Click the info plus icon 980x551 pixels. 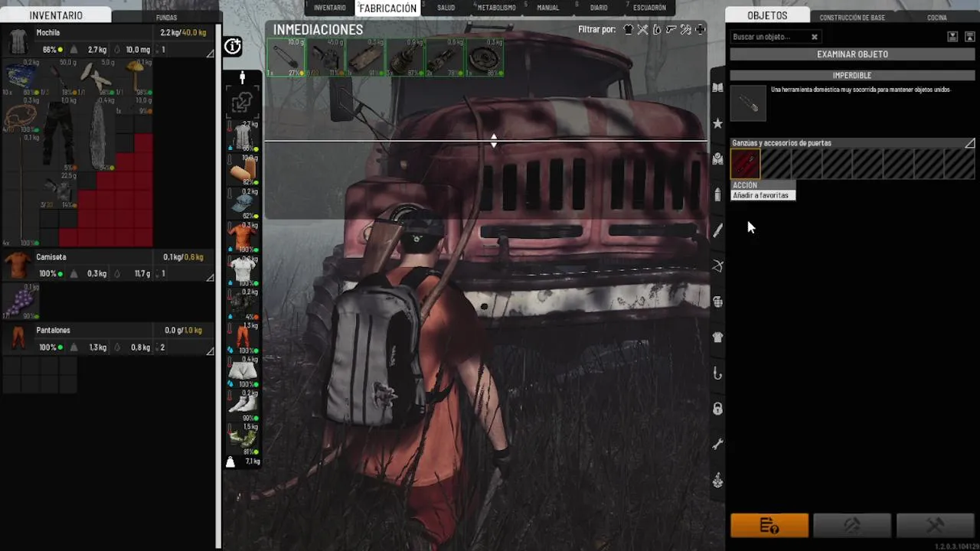(x=233, y=47)
